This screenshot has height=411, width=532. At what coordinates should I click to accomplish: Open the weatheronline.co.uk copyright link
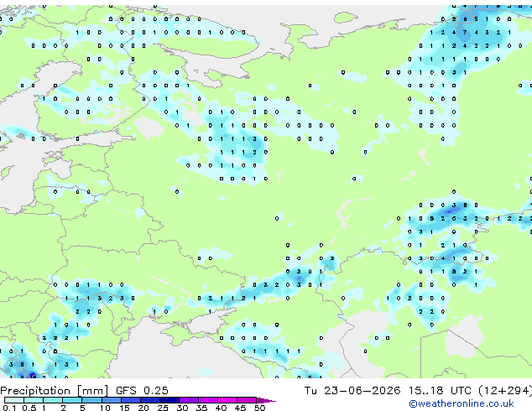(x=461, y=403)
